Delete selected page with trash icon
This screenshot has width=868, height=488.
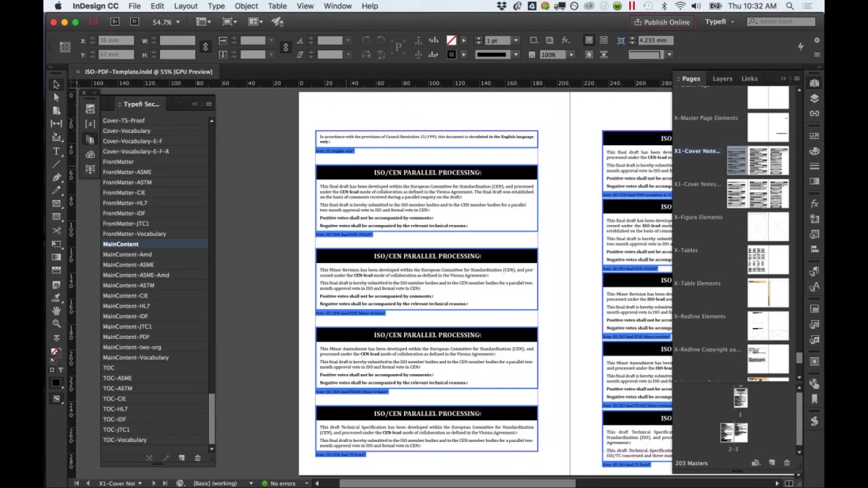(x=787, y=463)
